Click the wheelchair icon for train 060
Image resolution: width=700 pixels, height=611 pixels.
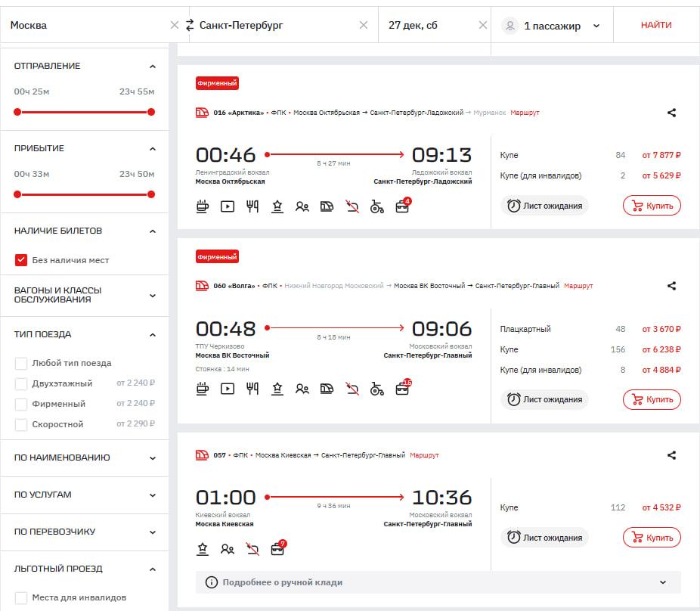coord(376,389)
